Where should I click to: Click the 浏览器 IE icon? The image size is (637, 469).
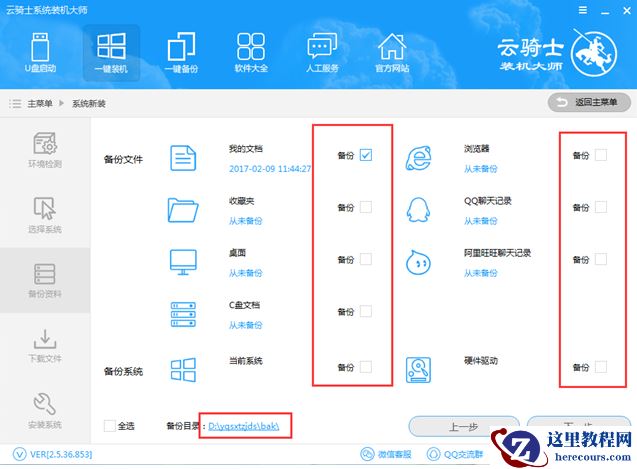tap(418, 158)
